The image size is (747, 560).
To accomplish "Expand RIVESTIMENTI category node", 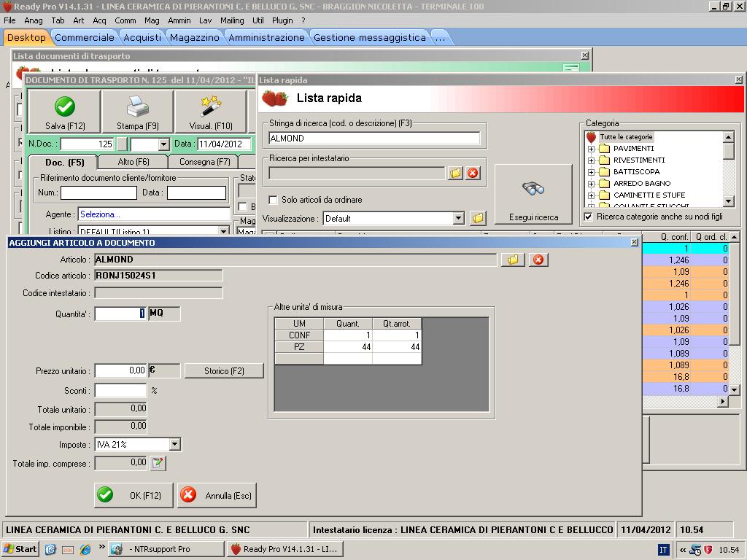I will click(x=591, y=160).
